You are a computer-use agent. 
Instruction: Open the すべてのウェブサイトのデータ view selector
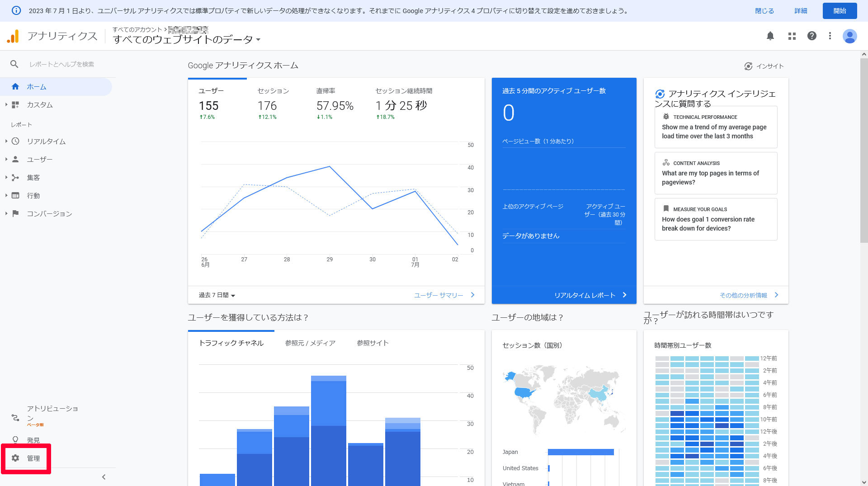[187, 40]
